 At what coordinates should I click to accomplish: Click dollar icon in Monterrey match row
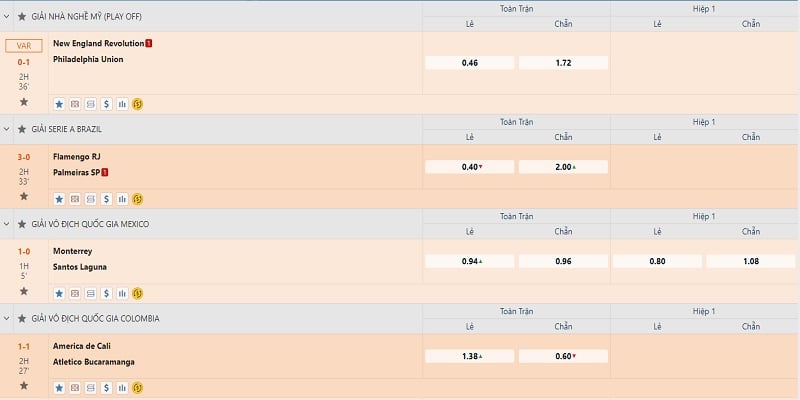coord(106,293)
